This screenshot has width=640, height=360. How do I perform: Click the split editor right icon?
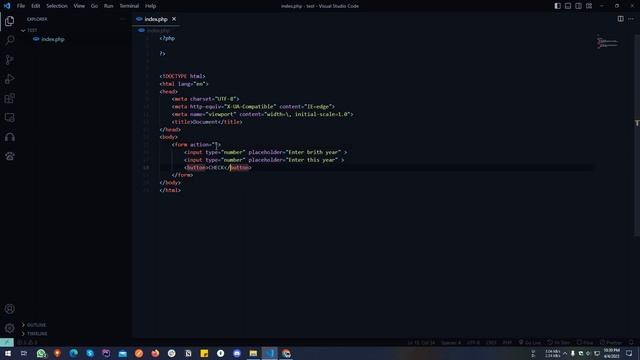click(620, 19)
